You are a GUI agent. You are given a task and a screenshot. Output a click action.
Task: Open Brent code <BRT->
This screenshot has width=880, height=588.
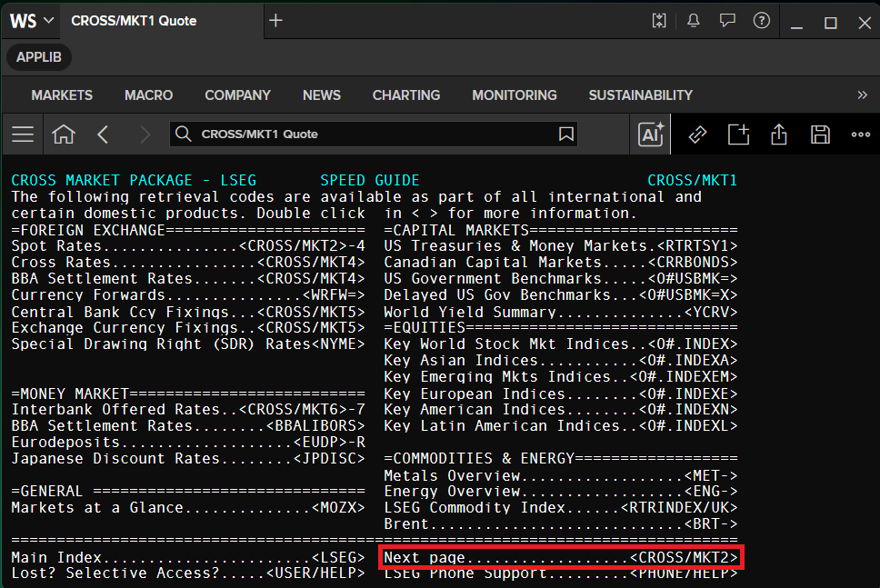pyautogui.click(x=711, y=523)
